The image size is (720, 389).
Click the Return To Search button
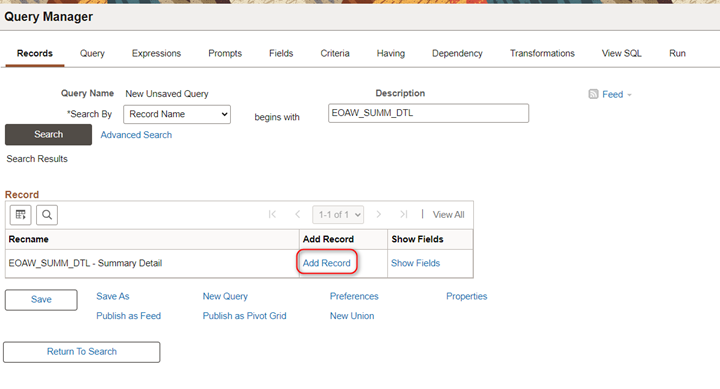[82, 352]
